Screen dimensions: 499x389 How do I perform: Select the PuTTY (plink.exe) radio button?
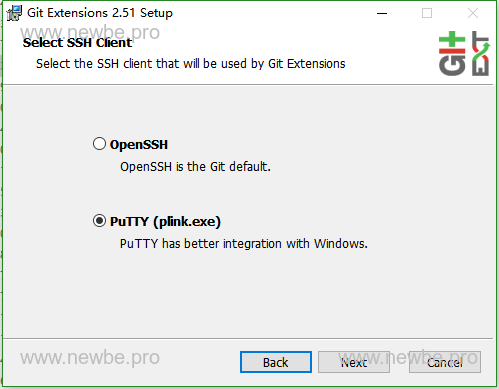coord(99,221)
